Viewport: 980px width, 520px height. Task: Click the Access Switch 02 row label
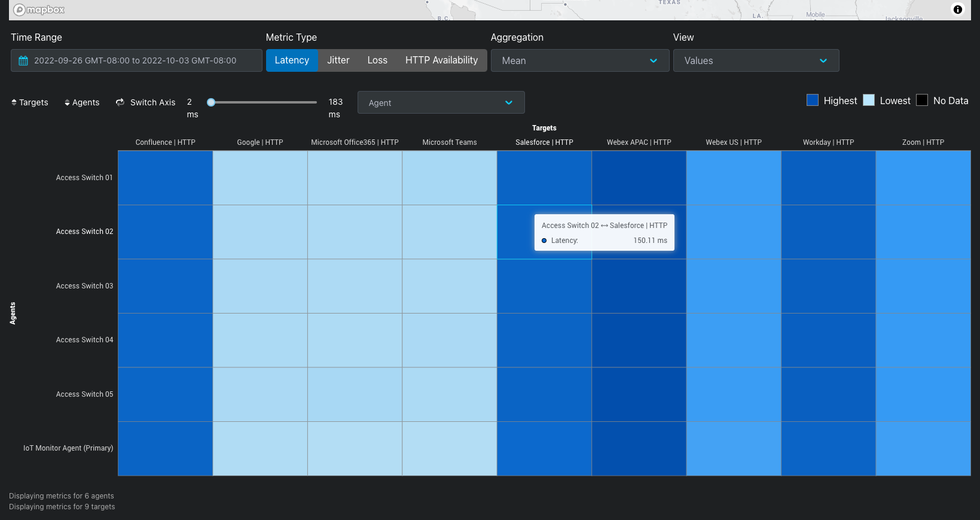tap(84, 232)
